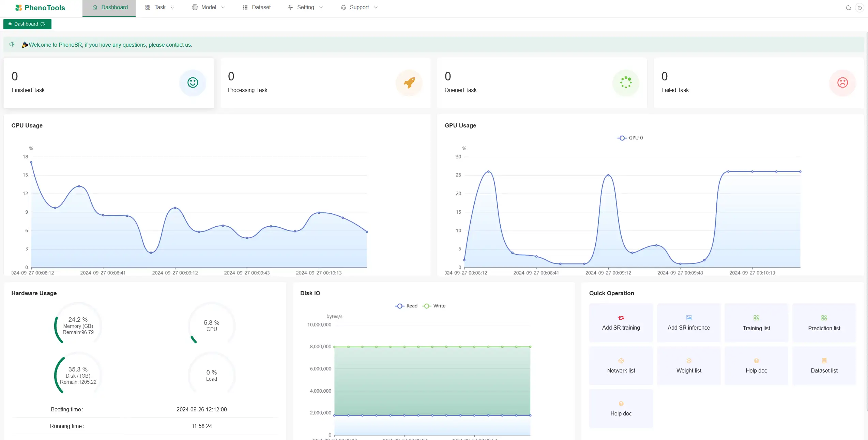This screenshot has height=440, width=868.
Task: Click the Finished Task smiley icon
Action: coord(193,82)
